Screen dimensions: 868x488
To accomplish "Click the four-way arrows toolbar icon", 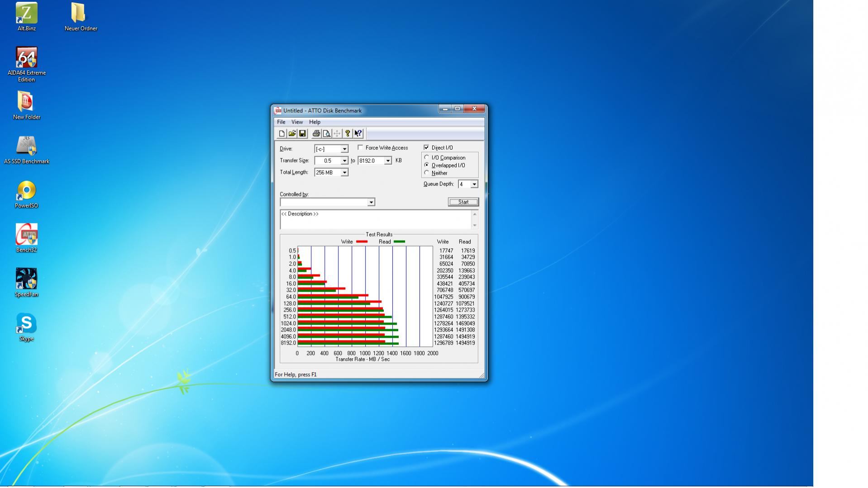I will 337,133.
